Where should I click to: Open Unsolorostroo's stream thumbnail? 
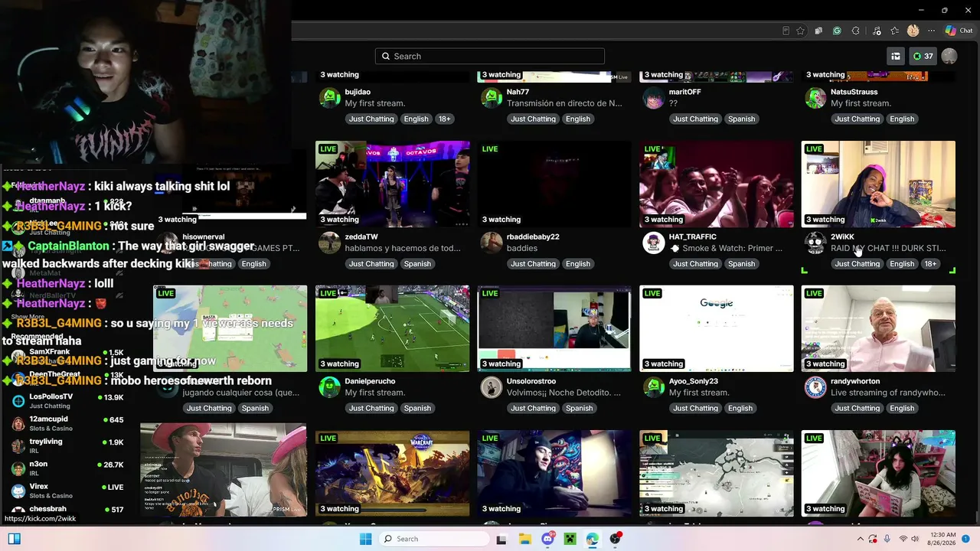tap(554, 328)
